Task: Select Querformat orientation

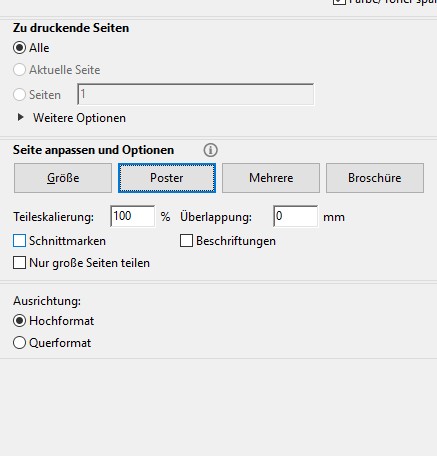Action: point(19,343)
